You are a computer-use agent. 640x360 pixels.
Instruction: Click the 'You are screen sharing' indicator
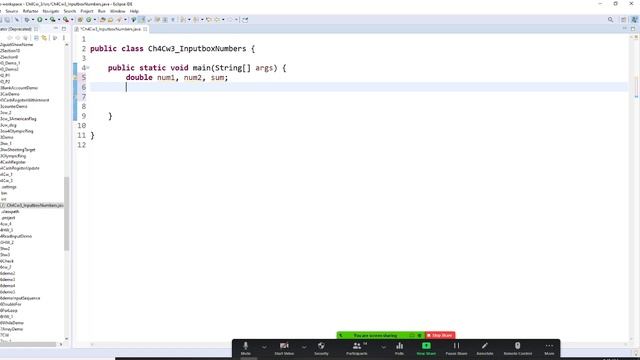(375, 336)
